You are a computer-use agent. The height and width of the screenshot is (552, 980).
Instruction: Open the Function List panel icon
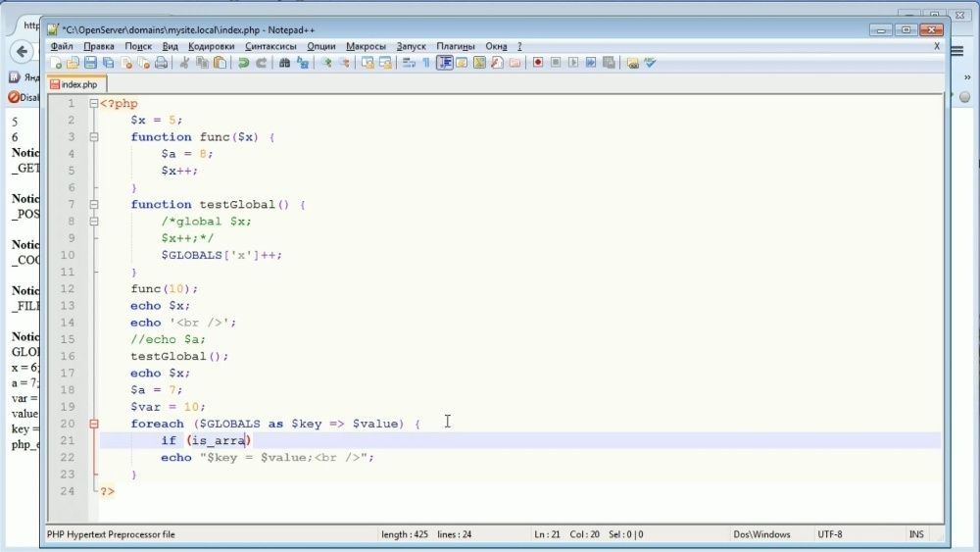(497, 63)
